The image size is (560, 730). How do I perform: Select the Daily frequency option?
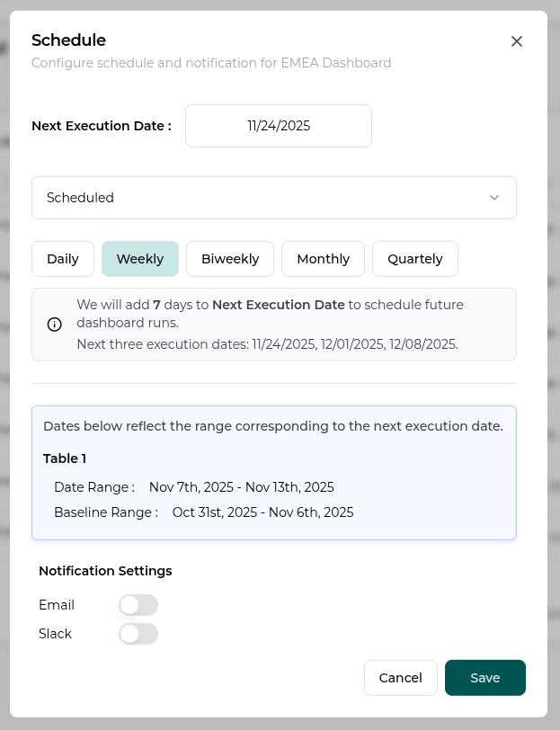(x=63, y=259)
